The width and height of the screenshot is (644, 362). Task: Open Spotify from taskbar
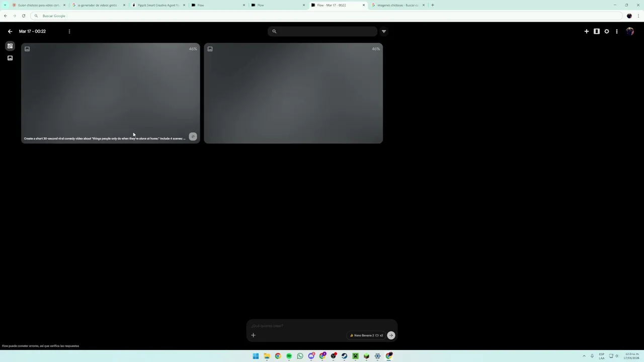click(x=289, y=356)
